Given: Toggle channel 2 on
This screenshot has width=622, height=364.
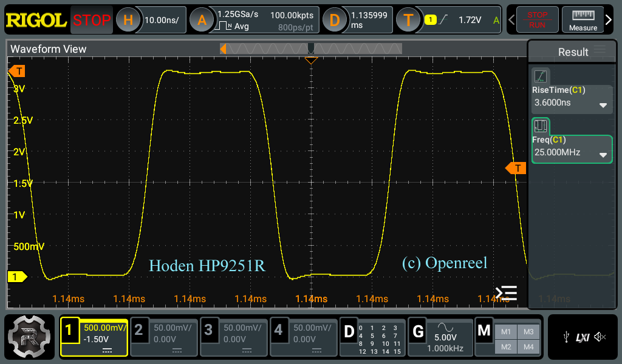Looking at the screenshot, I should click(x=164, y=338).
